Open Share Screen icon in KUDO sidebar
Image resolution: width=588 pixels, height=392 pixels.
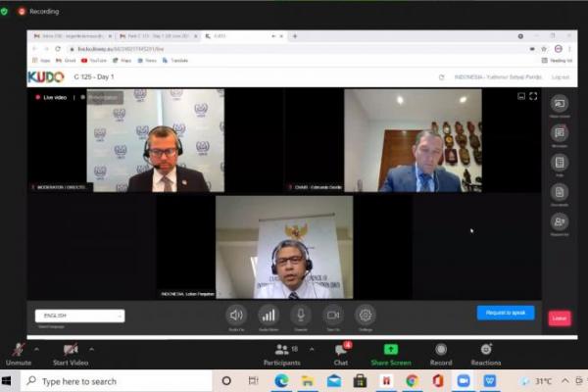tap(560, 103)
